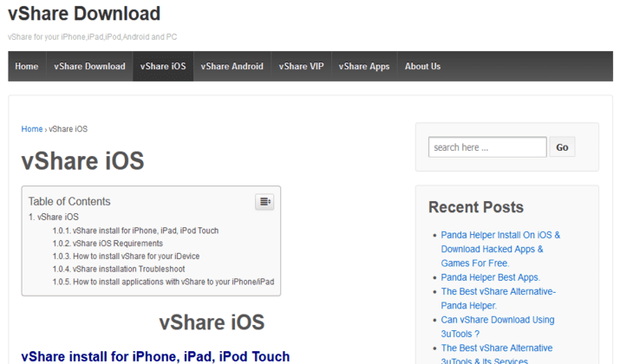Open the vShare Apps menu item
Viewport: 620px width, 364px height.
coord(364,67)
